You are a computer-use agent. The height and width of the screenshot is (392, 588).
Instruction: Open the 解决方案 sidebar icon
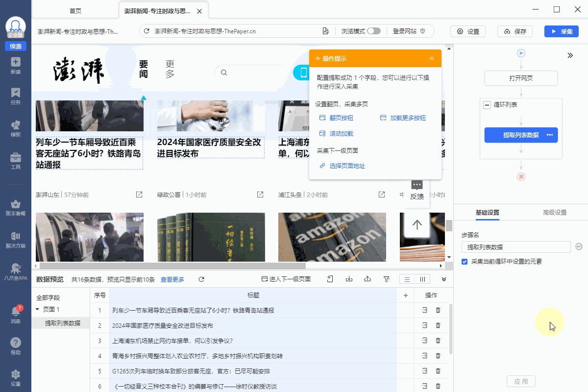(16, 236)
